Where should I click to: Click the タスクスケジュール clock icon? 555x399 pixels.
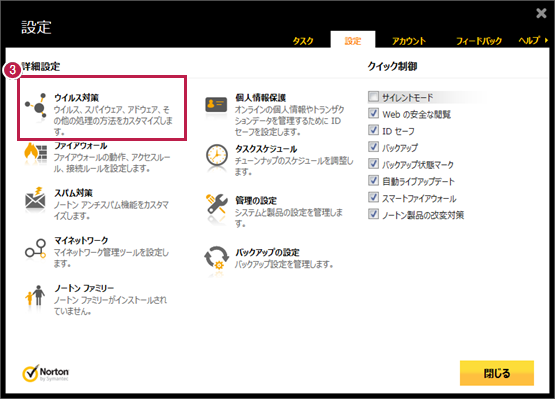coord(217,155)
